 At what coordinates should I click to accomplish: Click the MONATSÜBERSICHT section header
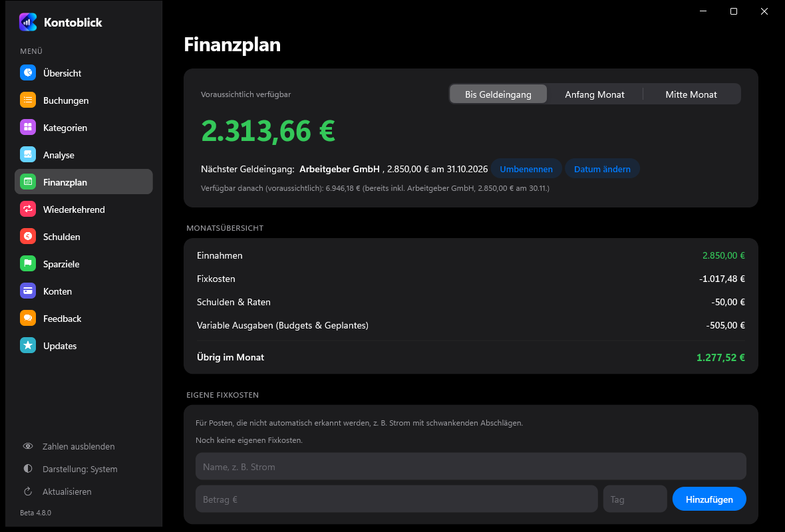click(225, 227)
